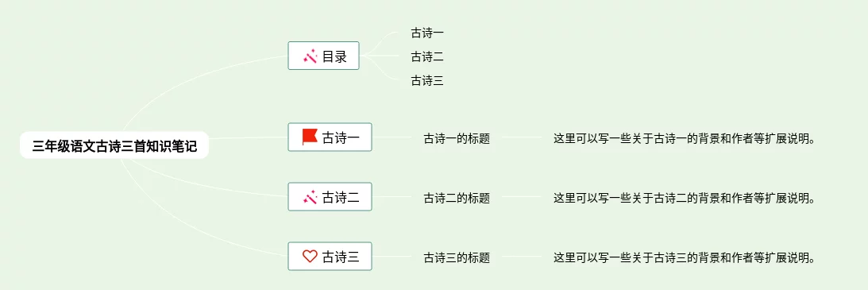The image size is (868, 290).
Task: Select the 古诗二的标题 subtopic
Action: pos(457,198)
